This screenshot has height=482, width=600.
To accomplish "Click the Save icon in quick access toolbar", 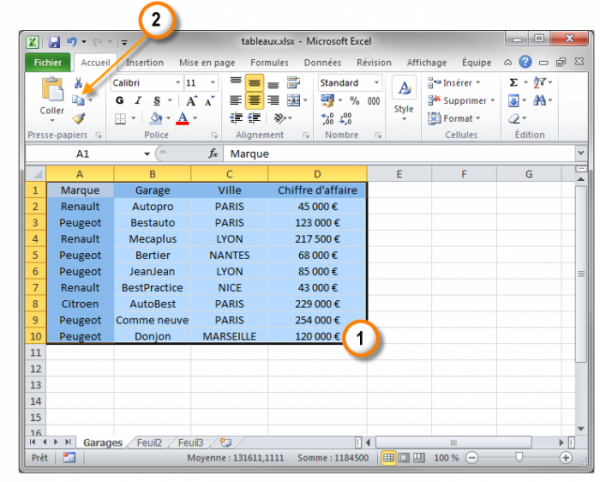I will 54,42.
